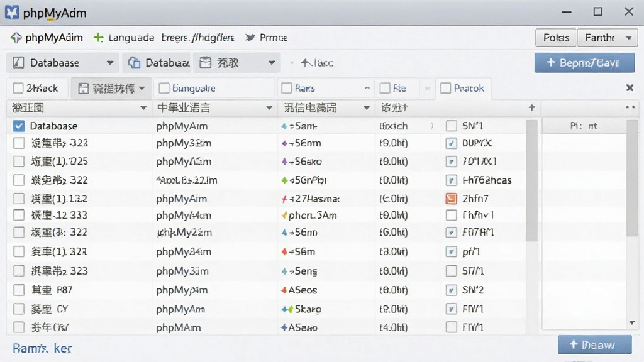Click the copy icon on the Databaae button
The height and width of the screenshot is (362, 644).
coord(134,62)
